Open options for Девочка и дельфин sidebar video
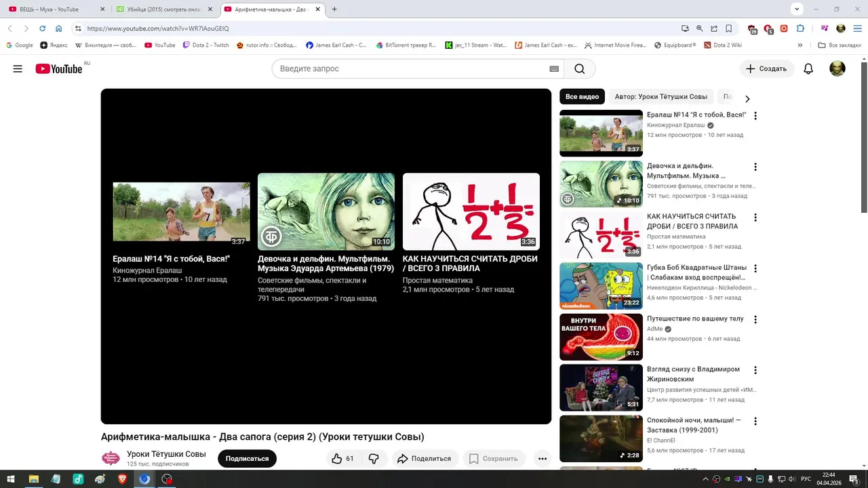 coord(755,167)
